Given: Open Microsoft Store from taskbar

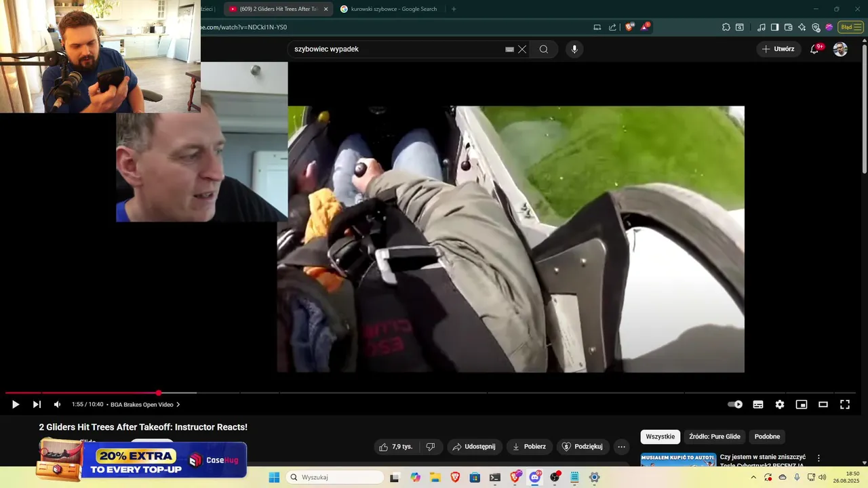Looking at the screenshot, I should [x=475, y=477].
